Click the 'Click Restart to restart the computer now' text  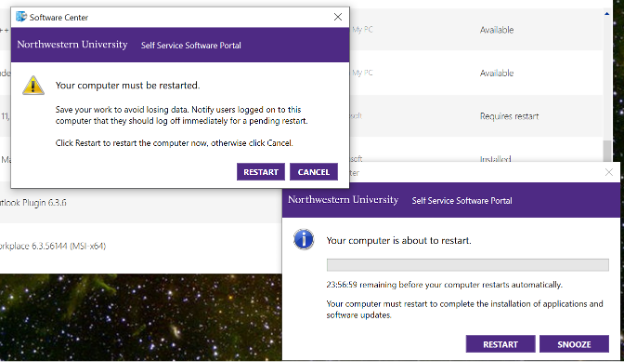click(174, 143)
